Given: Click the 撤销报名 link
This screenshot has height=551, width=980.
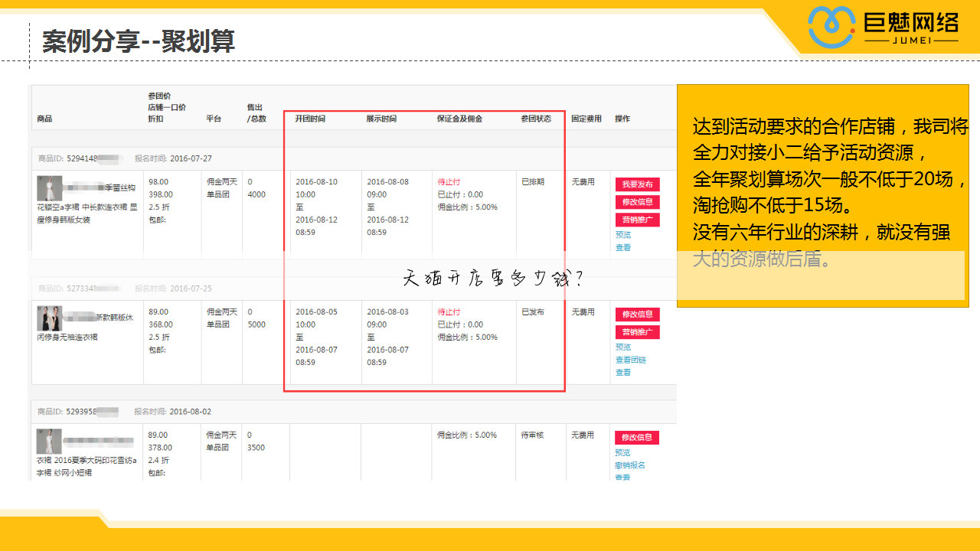Looking at the screenshot, I should coord(630,465).
